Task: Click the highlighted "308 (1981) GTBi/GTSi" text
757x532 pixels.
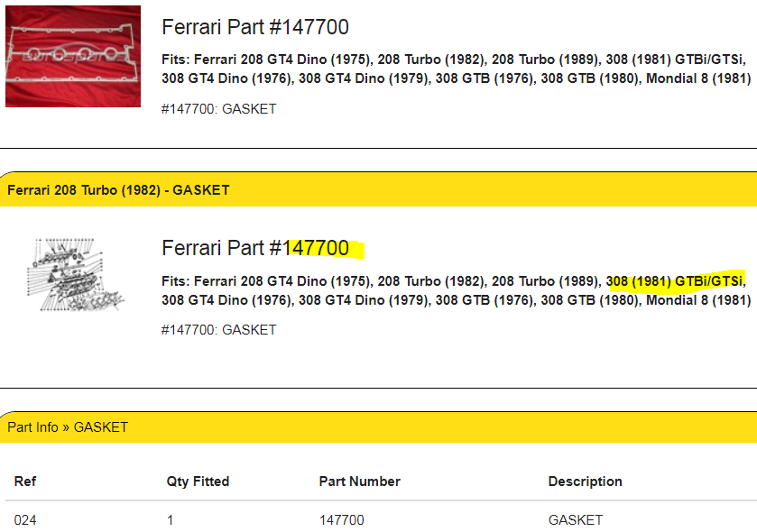Action: tap(677, 280)
